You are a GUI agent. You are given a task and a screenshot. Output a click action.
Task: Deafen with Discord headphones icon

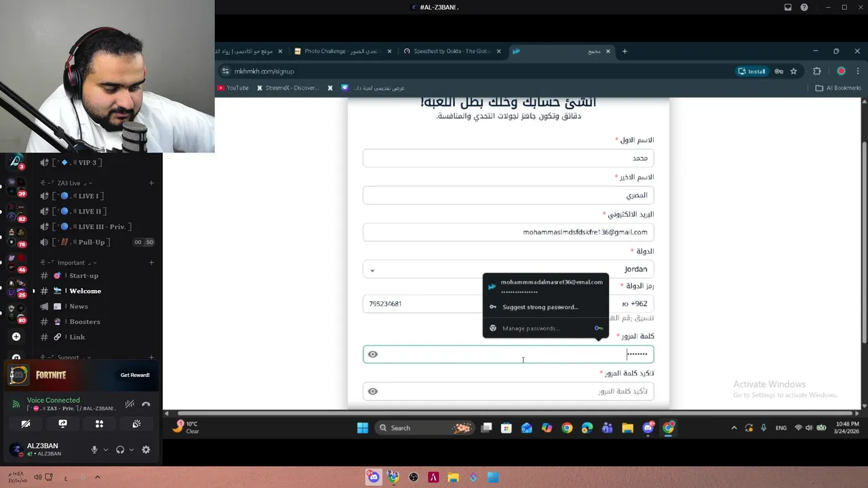tap(120, 450)
